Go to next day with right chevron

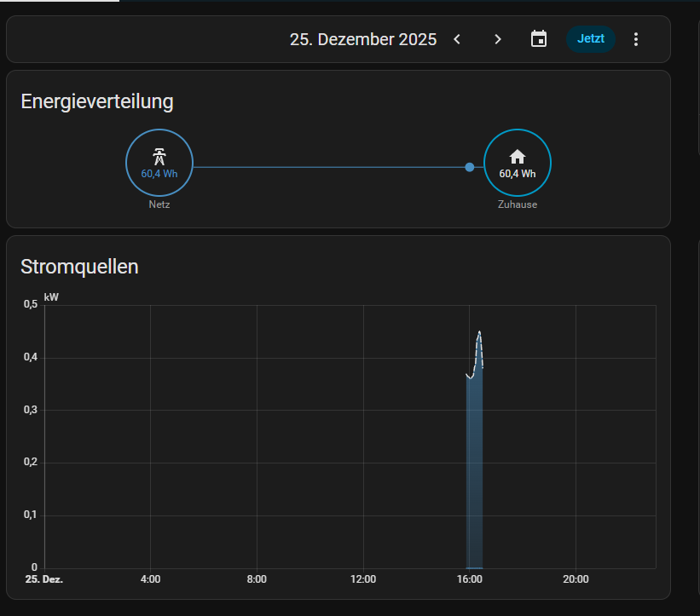498,39
